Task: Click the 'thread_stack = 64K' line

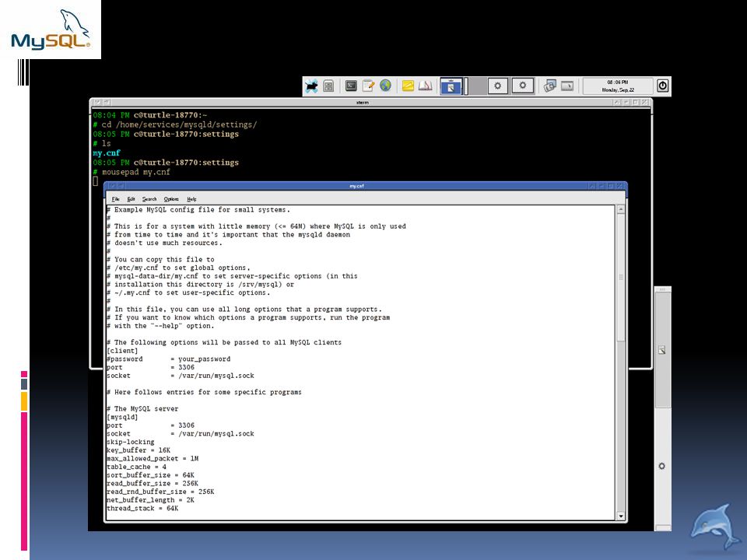Action: click(142, 508)
